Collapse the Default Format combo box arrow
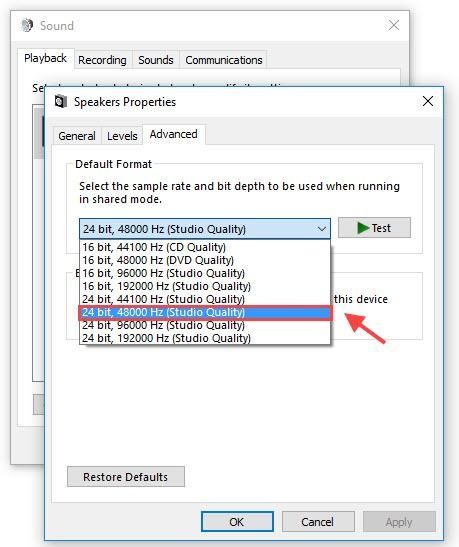 [322, 229]
